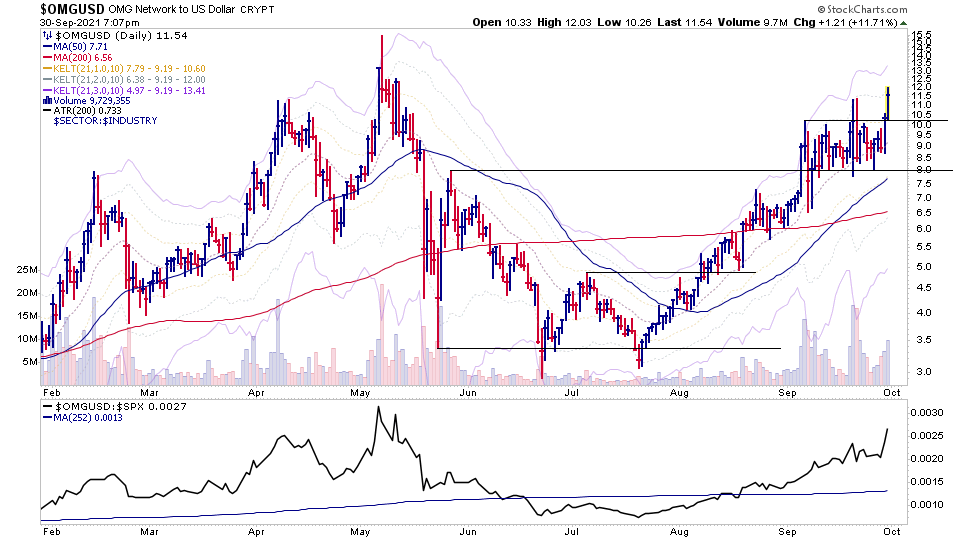The height and width of the screenshot is (540, 960).
Task: Click the blue line marker beside MA(252)
Action: [47, 418]
